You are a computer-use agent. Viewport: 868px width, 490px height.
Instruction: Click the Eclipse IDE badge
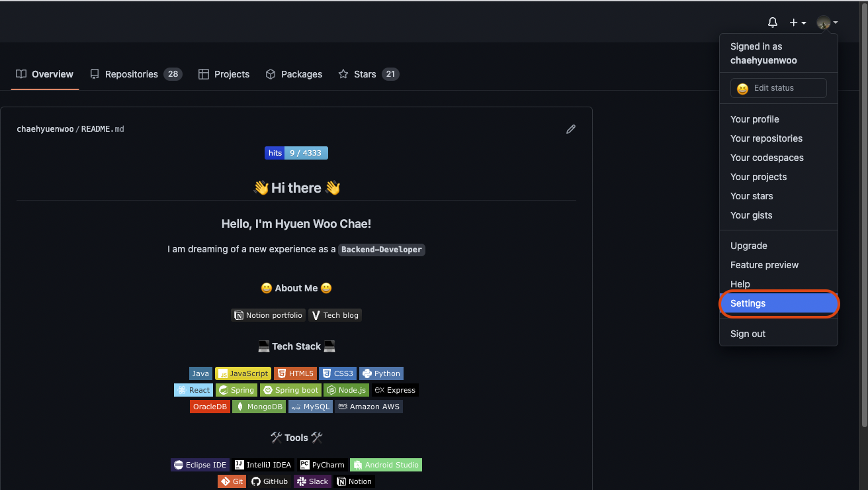tap(200, 464)
